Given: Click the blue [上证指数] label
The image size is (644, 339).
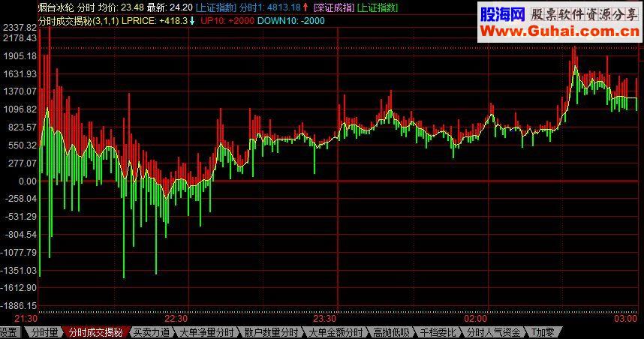Looking at the screenshot, I should point(216,7).
